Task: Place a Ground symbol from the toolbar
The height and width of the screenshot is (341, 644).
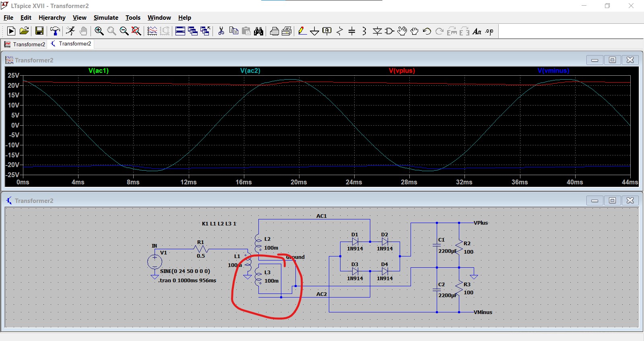Action: click(315, 31)
